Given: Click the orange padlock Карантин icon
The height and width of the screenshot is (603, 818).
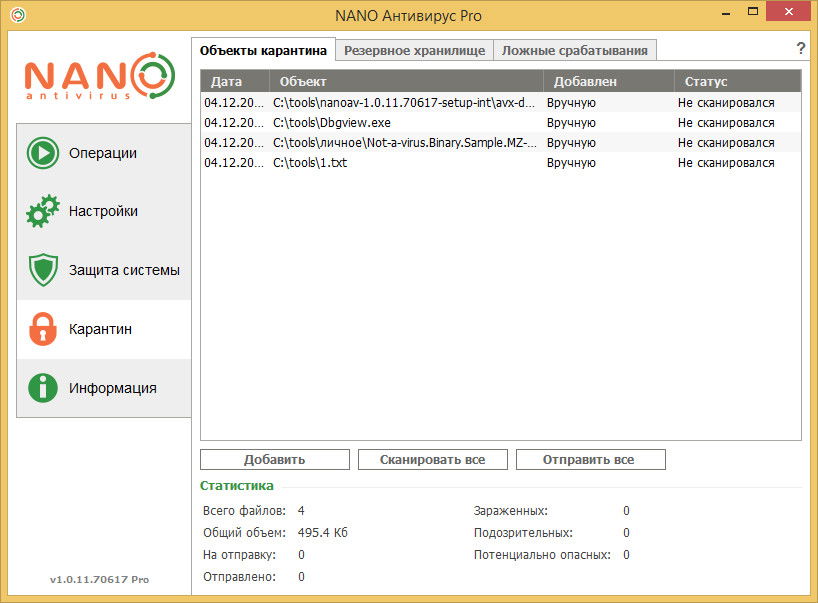Looking at the screenshot, I should (x=43, y=329).
